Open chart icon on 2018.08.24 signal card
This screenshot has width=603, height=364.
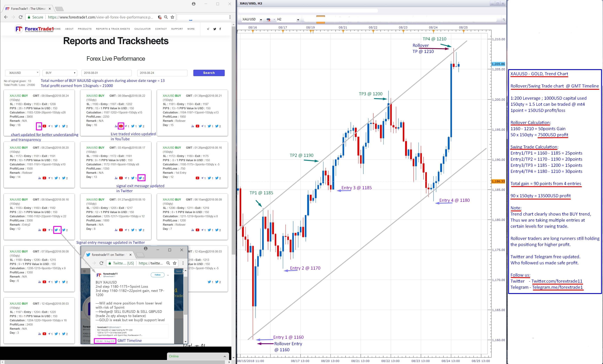coord(39,126)
